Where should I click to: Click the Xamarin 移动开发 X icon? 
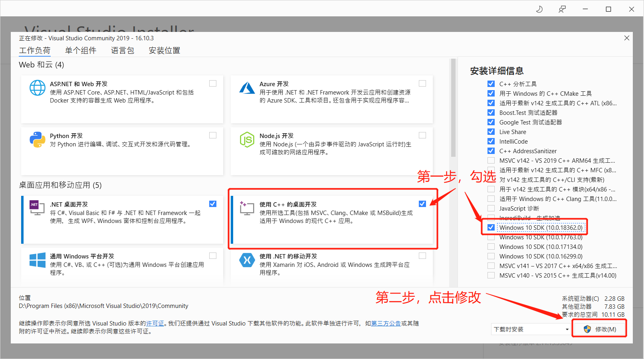(247, 260)
